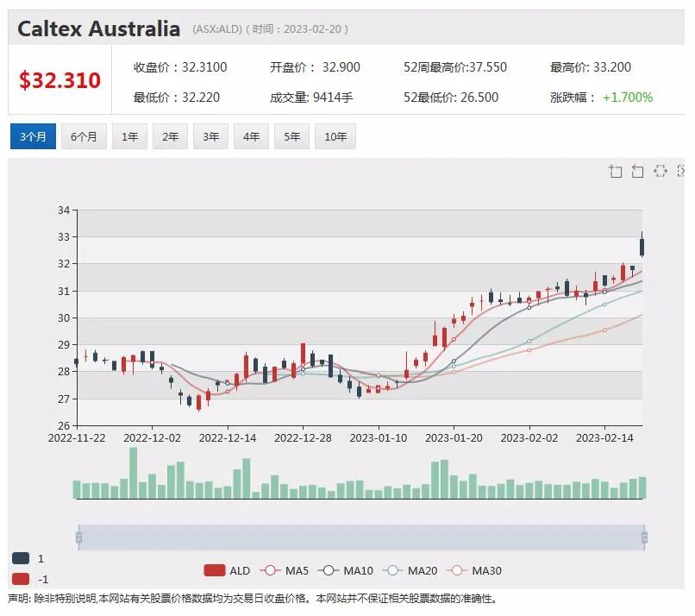Image resolution: width=695 pixels, height=616 pixels.
Task: Click the 成交量: 9414手 text
Action: (x=311, y=97)
